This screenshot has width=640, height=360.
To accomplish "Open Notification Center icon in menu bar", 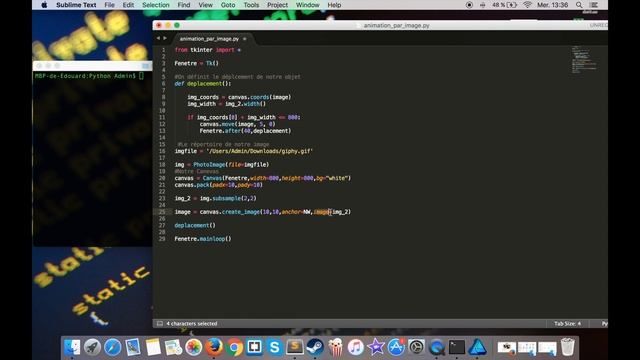I will 594,5.
